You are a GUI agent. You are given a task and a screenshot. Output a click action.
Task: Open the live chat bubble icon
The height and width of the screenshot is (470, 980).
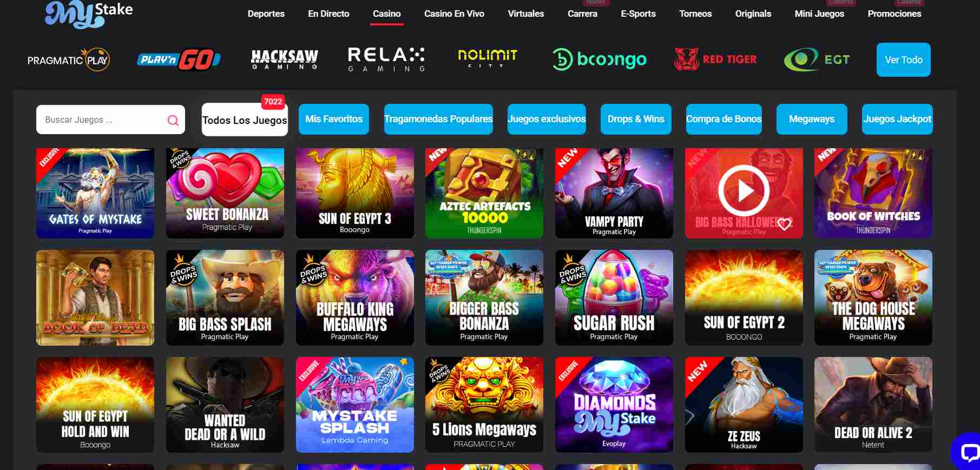(968, 451)
